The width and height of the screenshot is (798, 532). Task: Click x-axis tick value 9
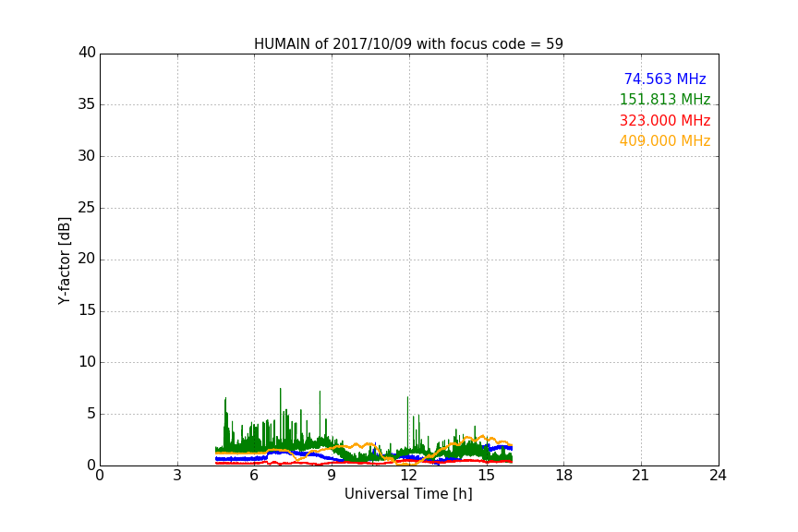[x=332, y=476]
